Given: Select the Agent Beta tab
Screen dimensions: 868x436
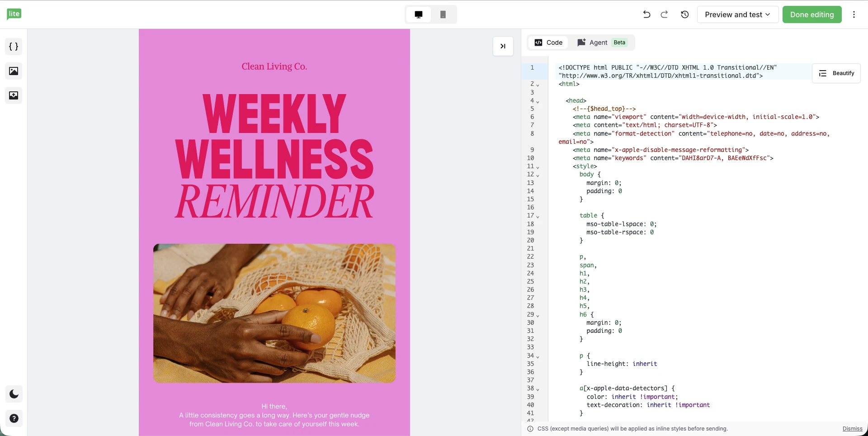Looking at the screenshot, I should [602, 43].
